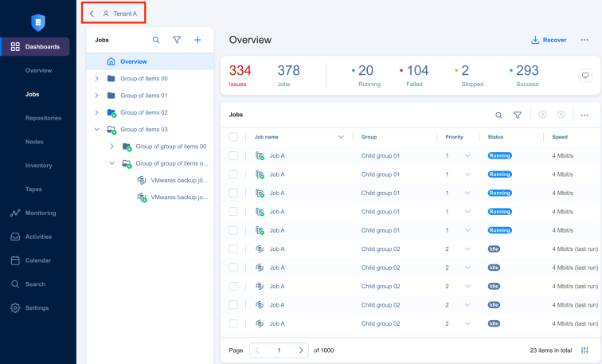
Task: Collapse Group of items 03 tree node
Action: coord(96,129)
